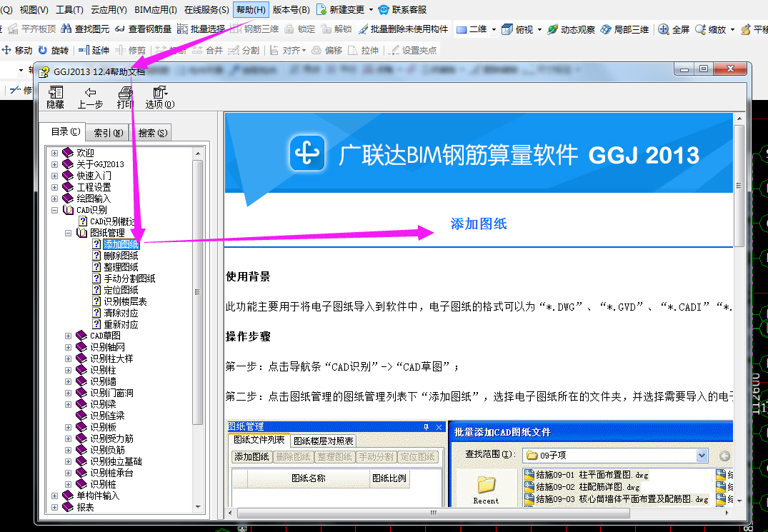Expand 关于GGJ2013 tree node
Image resolution: width=768 pixels, height=532 pixels.
tap(55, 164)
